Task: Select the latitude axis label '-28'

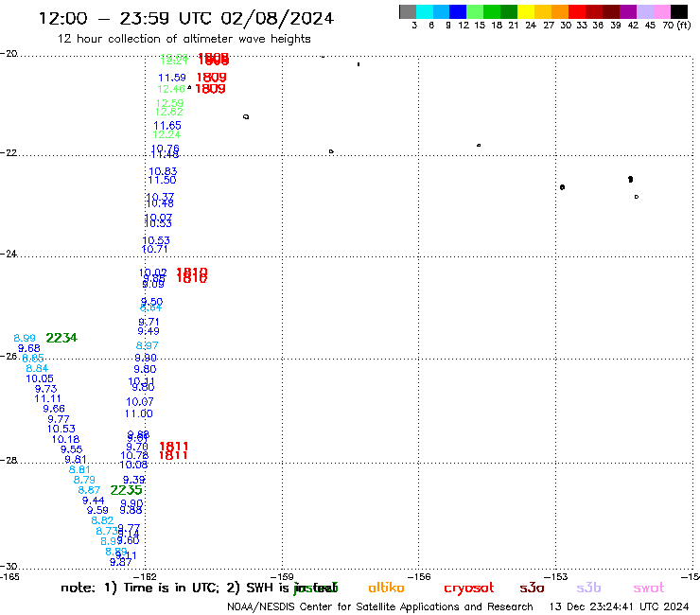Action: [x=9, y=460]
